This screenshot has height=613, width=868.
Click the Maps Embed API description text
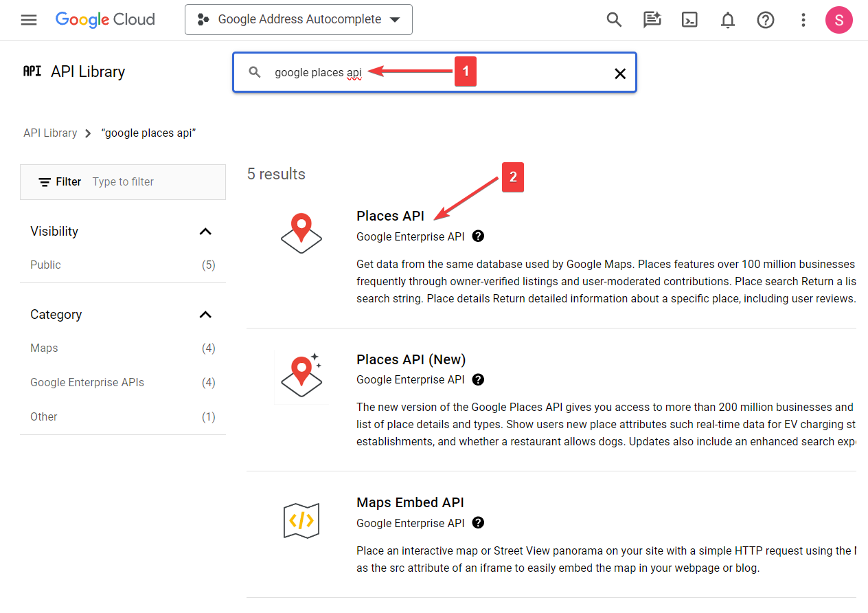(x=606, y=560)
